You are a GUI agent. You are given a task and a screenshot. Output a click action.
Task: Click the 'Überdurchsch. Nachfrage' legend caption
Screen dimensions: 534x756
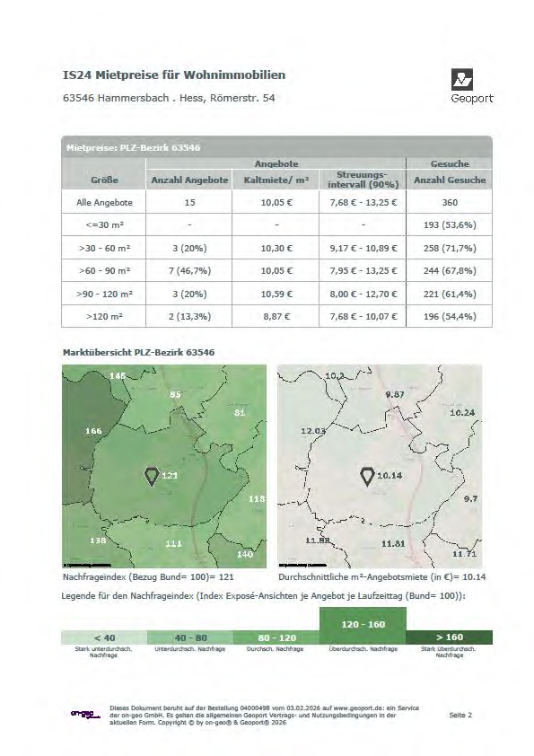click(x=363, y=649)
